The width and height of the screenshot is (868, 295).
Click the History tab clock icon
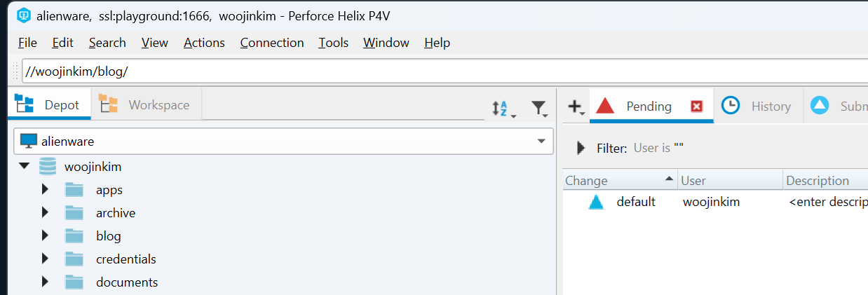(x=731, y=106)
